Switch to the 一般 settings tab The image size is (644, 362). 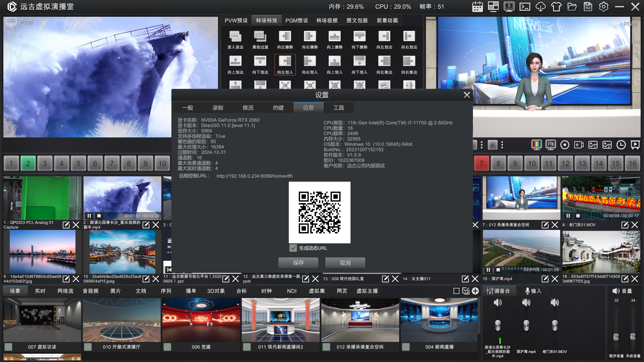click(188, 108)
